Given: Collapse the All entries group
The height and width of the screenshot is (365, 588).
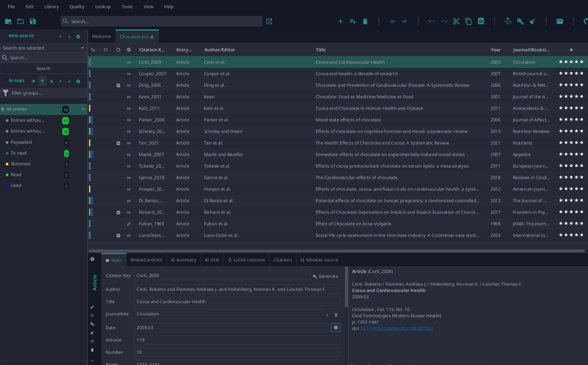Looking at the screenshot, I should pyautogui.click(x=83, y=109).
